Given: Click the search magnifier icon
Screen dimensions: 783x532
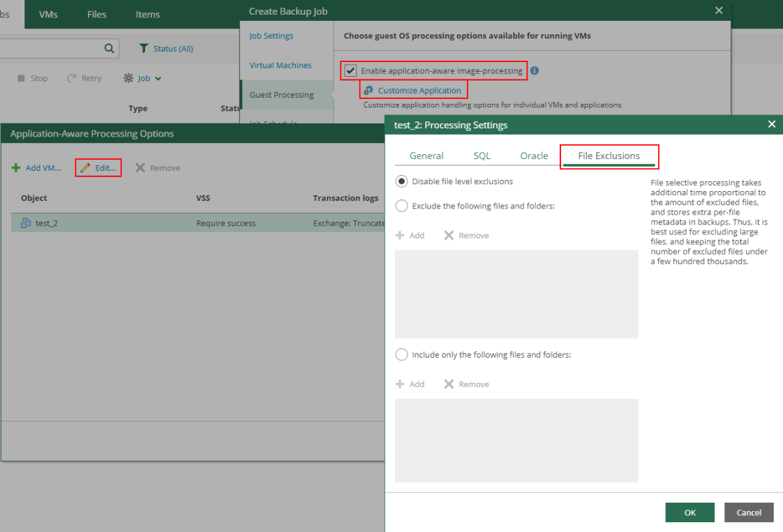Looking at the screenshot, I should pos(109,48).
